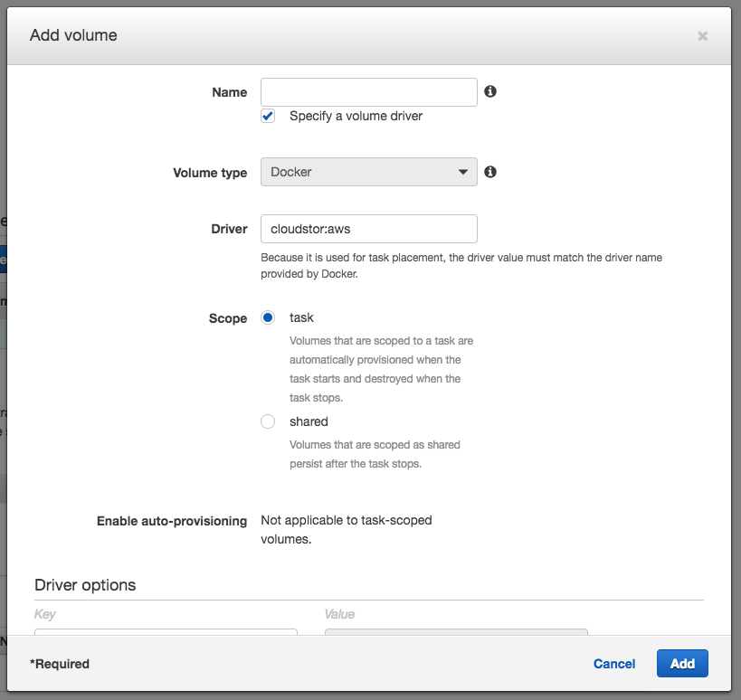Click into the Name text field
Viewport: 741px width, 700px height.
coord(368,92)
